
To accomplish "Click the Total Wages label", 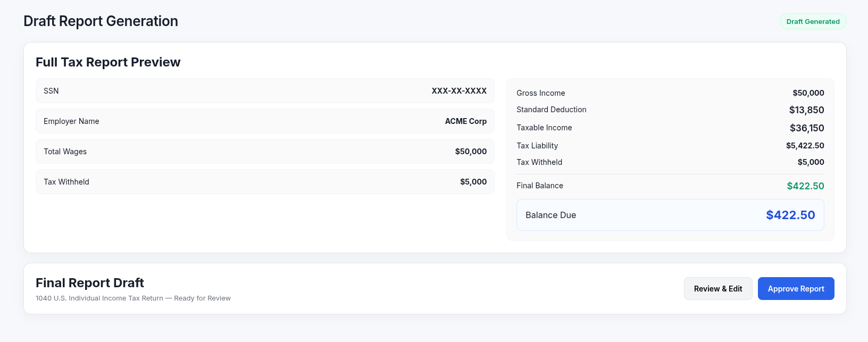I will click(x=65, y=152).
